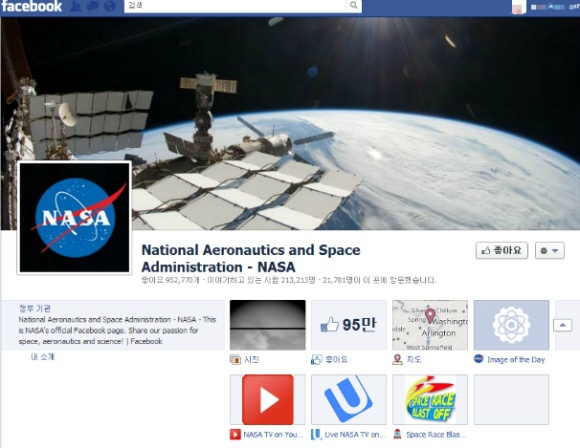The height and width of the screenshot is (448, 580).
Task: Open the 내 소개 about link
Action: point(43,357)
